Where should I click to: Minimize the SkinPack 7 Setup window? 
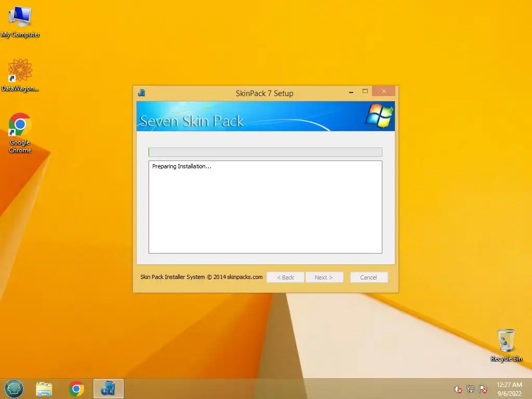[351, 91]
